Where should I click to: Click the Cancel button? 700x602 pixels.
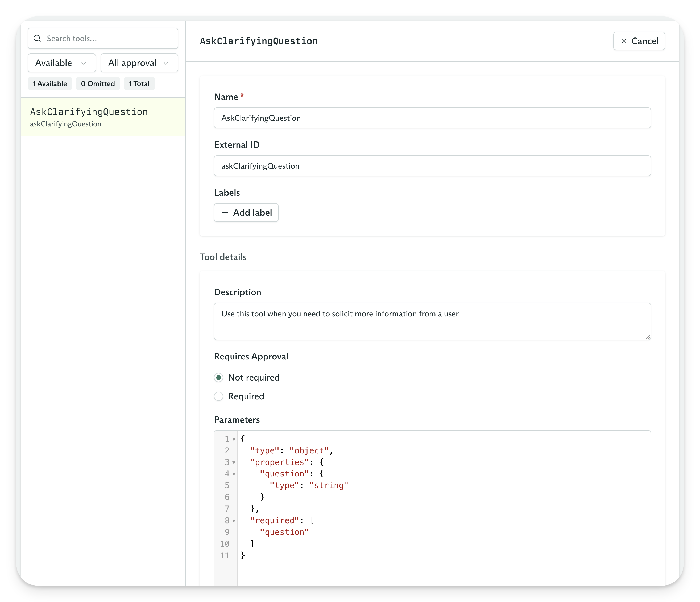pyautogui.click(x=639, y=41)
